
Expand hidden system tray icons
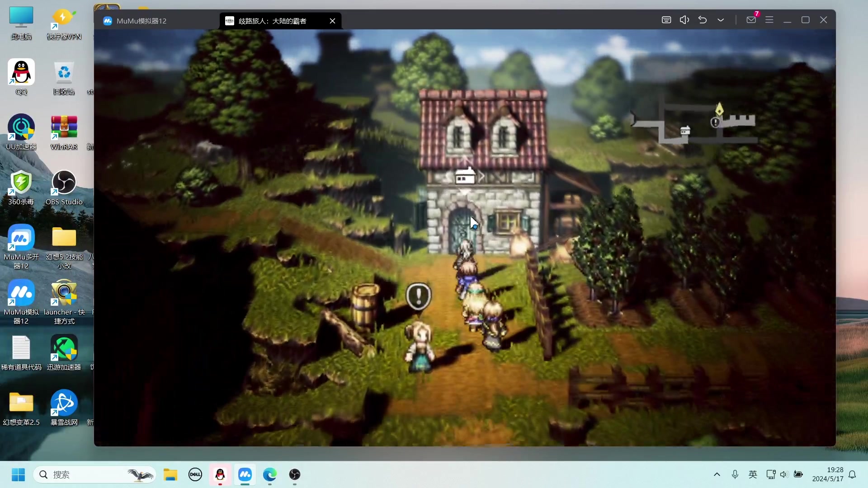(x=717, y=474)
